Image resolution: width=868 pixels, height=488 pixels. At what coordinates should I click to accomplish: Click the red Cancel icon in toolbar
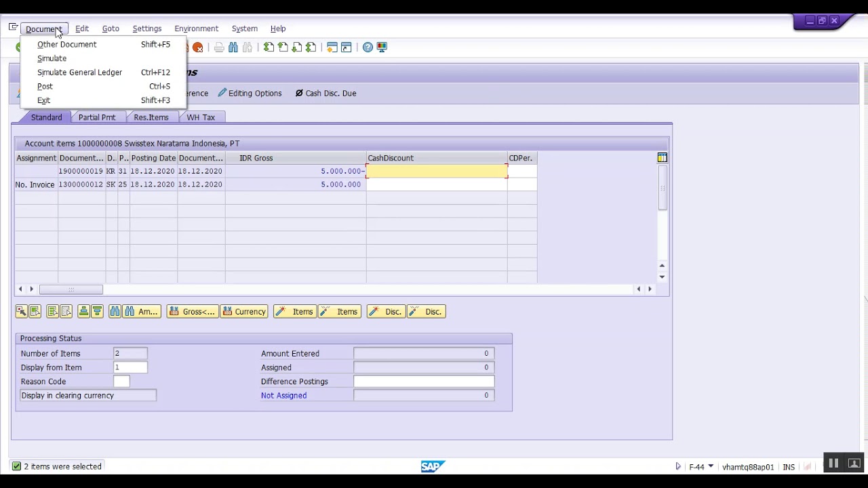click(x=198, y=47)
